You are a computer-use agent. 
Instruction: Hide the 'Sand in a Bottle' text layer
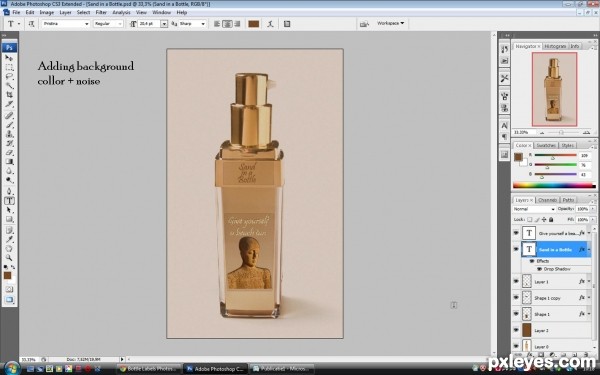tap(516, 249)
